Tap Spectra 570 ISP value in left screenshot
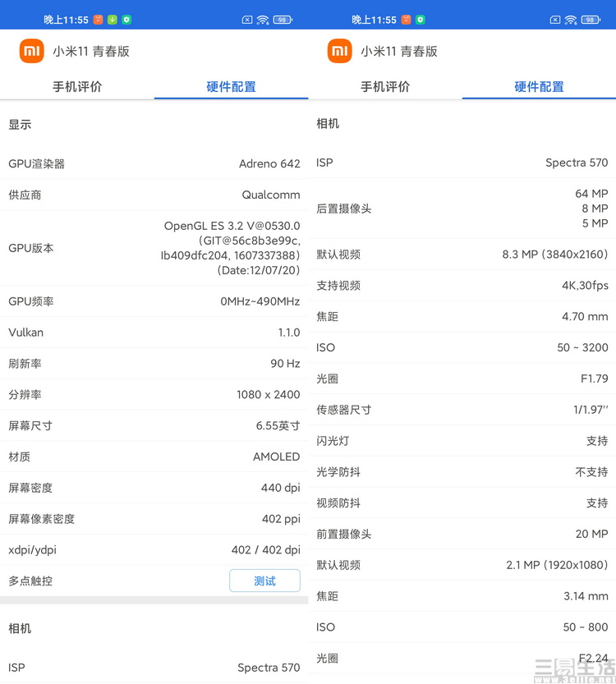The height and width of the screenshot is (684, 616). click(269, 668)
